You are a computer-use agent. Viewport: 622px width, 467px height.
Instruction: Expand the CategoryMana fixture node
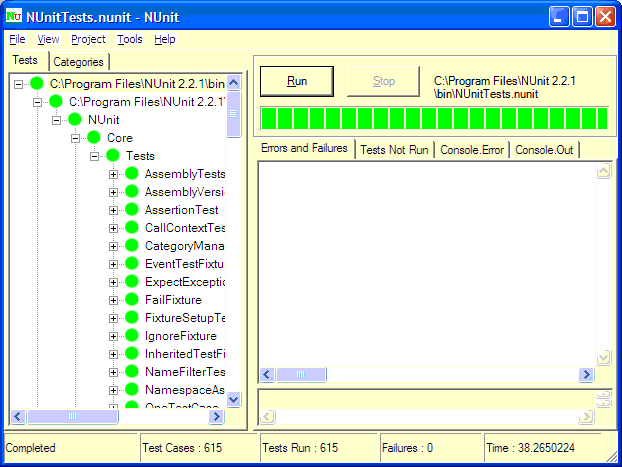coord(113,246)
